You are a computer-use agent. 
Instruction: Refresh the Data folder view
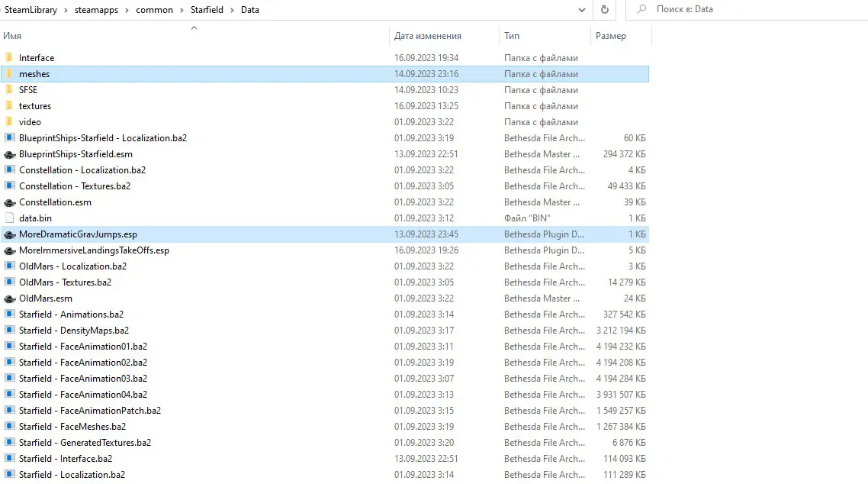[605, 9]
